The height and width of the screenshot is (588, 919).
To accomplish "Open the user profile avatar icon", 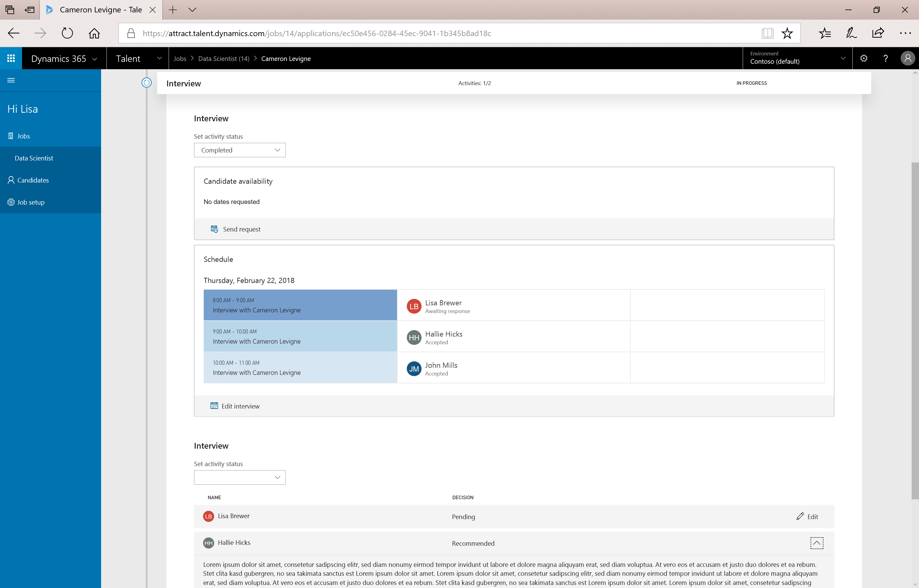I will (x=908, y=58).
